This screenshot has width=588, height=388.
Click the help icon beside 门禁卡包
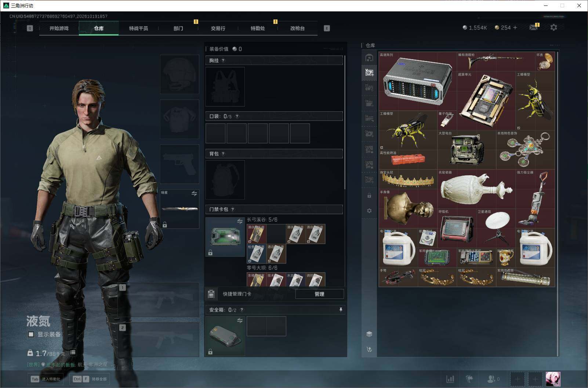[232, 209]
